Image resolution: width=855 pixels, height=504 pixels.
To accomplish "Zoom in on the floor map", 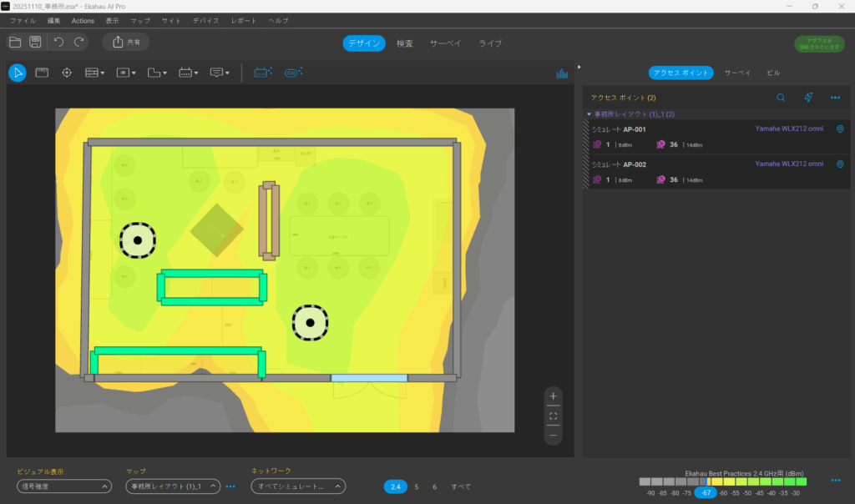I will click(x=553, y=396).
